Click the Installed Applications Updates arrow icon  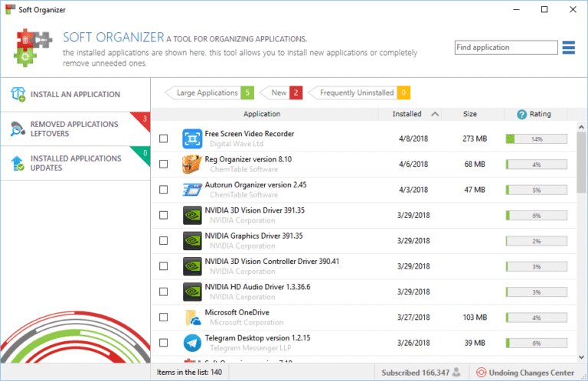pos(18,163)
